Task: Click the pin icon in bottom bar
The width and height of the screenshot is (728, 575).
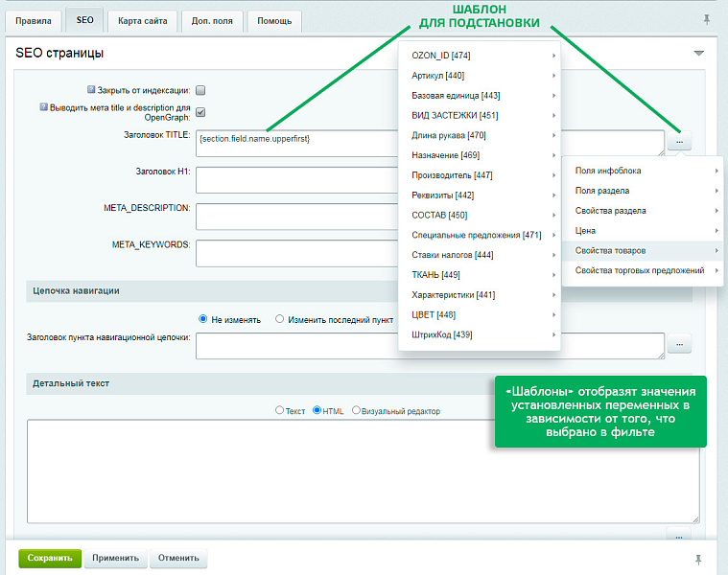Action: pos(698,558)
